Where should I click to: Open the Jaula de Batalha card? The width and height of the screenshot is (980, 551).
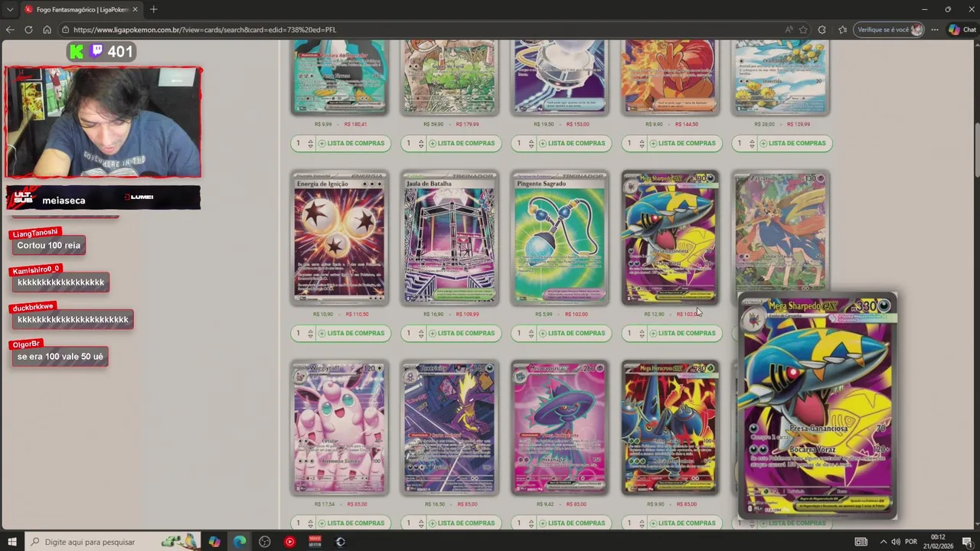click(449, 238)
